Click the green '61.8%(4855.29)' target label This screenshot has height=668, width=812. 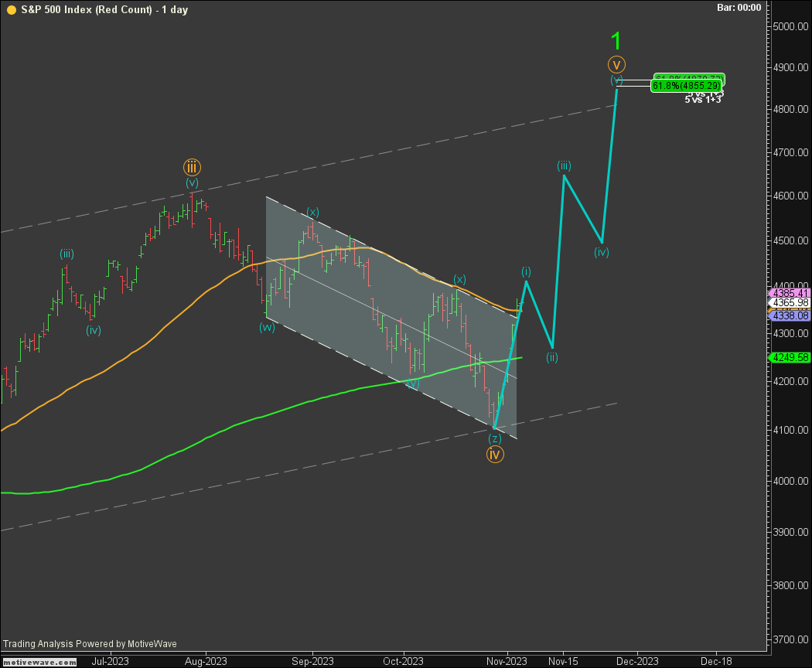pyautogui.click(x=686, y=86)
